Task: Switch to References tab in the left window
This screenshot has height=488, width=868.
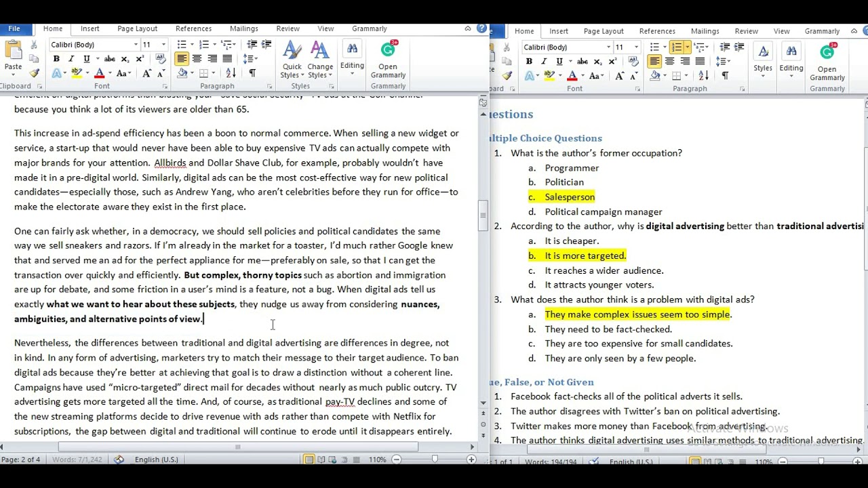Action: pyautogui.click(x=194, y=28)
